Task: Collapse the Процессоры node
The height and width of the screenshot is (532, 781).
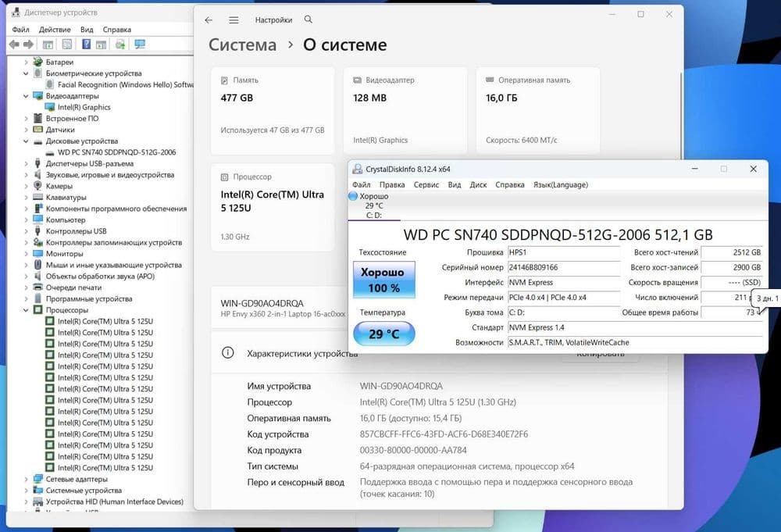Action: (26, 310)
